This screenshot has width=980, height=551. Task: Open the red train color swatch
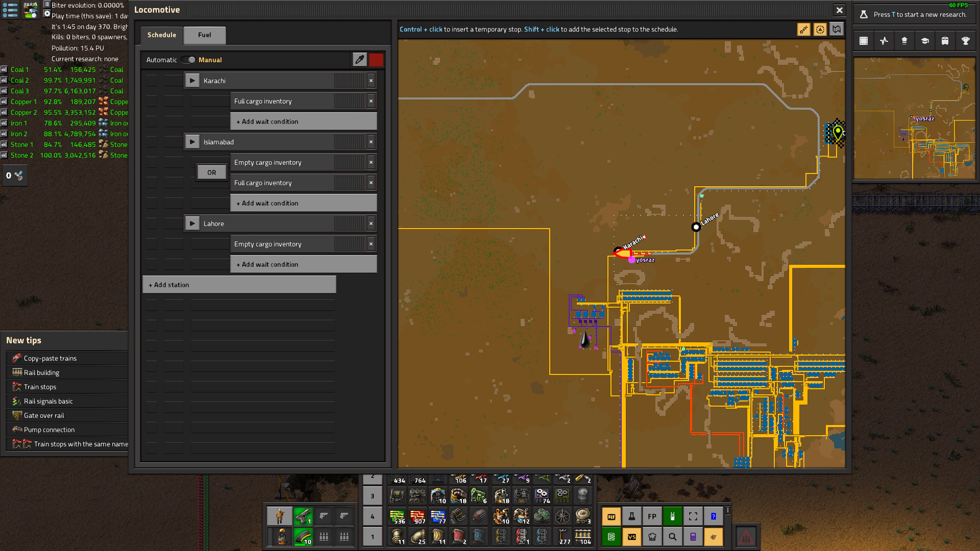click(376, 60)
